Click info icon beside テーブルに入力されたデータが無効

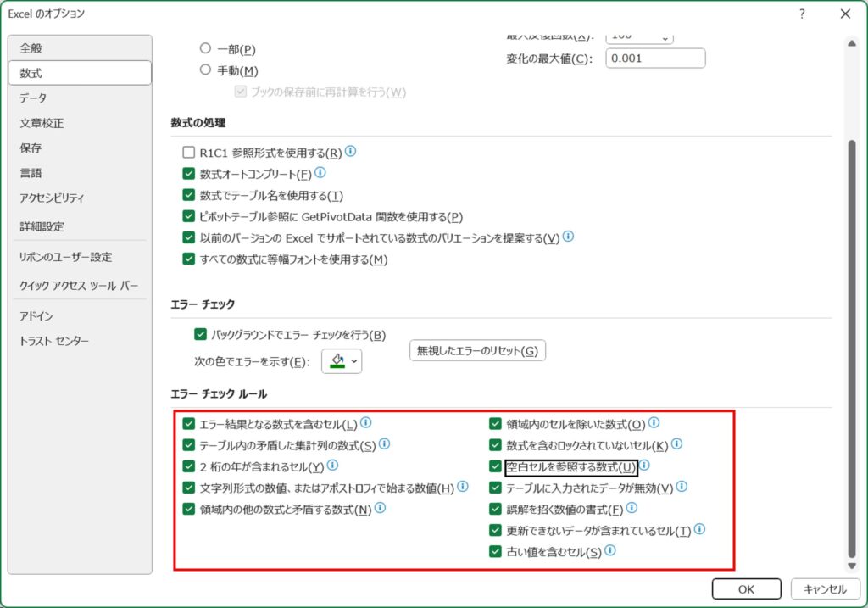(x=682, y=486)
